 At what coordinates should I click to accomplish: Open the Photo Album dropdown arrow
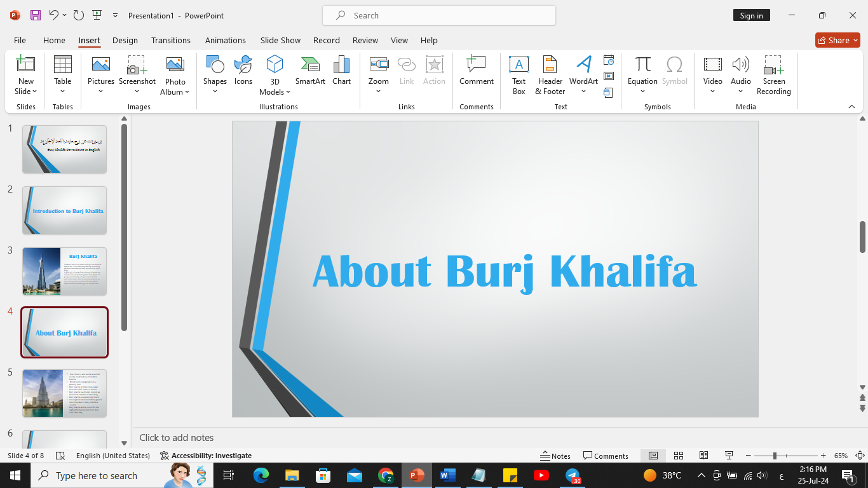[187, 92]
